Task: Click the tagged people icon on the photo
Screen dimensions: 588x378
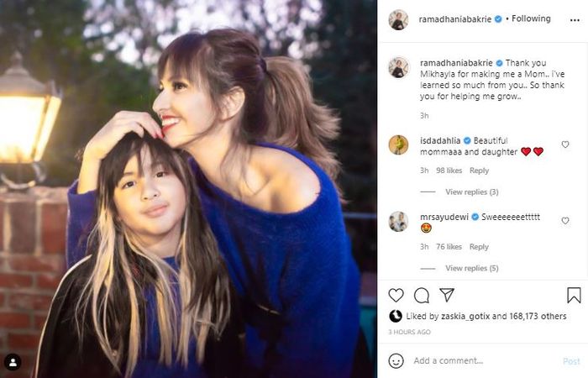Action: click(13, 362)
